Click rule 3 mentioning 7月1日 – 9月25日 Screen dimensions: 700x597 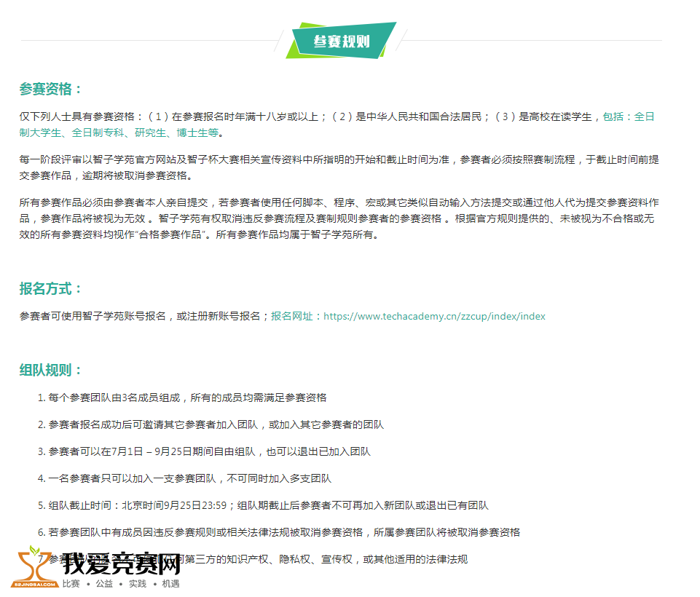click(204, 451)
